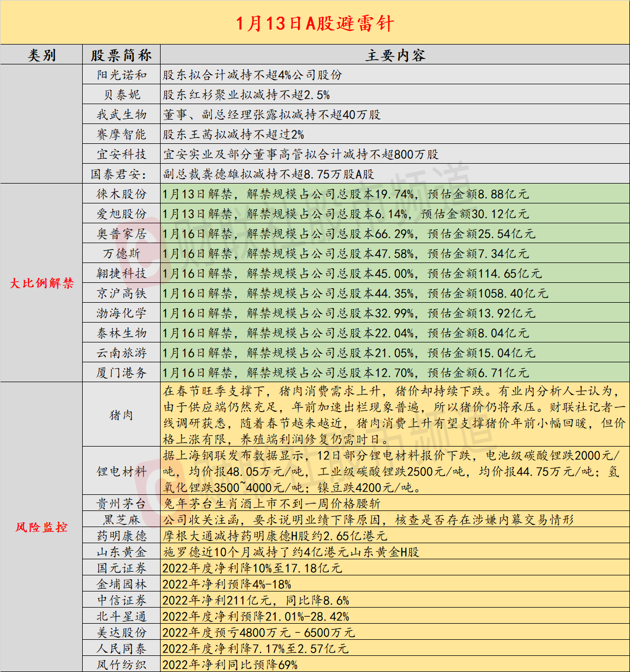Click the pork price paragraph 在春节旺季支撑下
630x672 pixels.
(x=395, y=415)
